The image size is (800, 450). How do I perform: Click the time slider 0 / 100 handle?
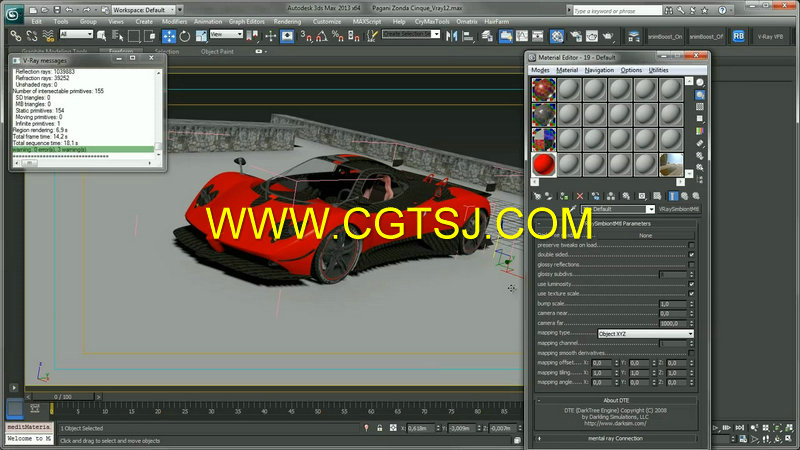[63, 396]
